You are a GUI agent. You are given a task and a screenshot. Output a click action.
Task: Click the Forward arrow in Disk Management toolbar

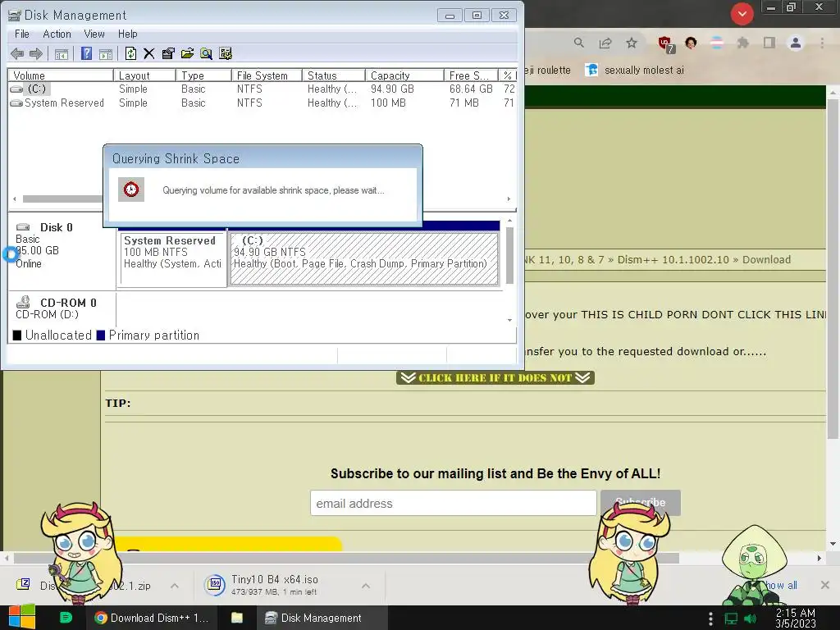[x=36, y=53]
